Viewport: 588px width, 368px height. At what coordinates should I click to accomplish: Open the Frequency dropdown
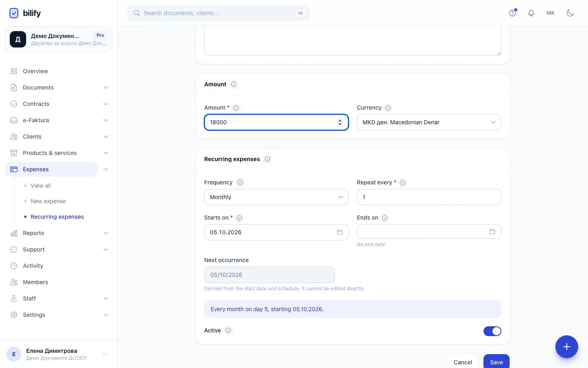(276, 197)
